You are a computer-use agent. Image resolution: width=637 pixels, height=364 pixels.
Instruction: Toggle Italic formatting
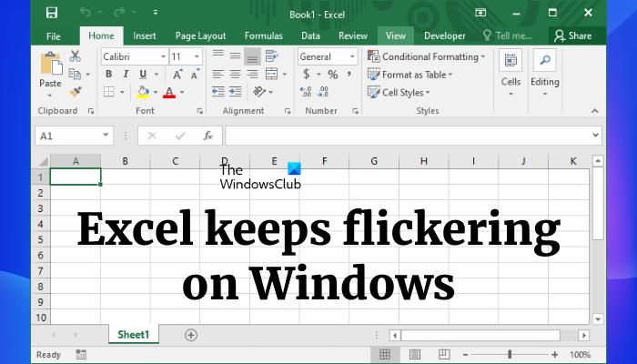click(126, 74)
